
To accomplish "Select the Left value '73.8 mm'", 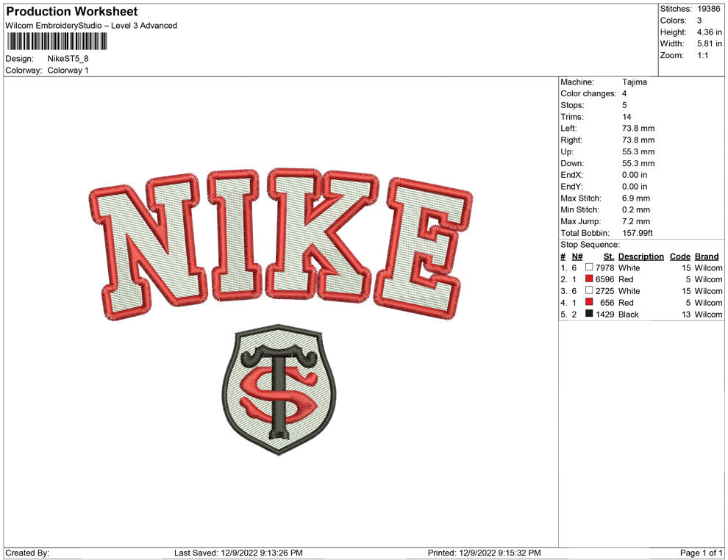I will 638,129.
